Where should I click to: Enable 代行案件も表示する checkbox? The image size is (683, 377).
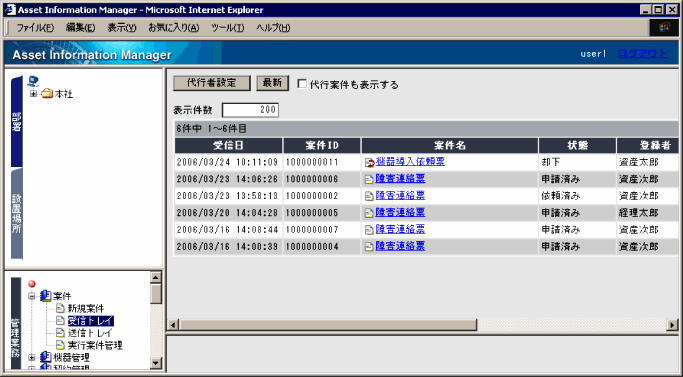click(x=302, y=84)
